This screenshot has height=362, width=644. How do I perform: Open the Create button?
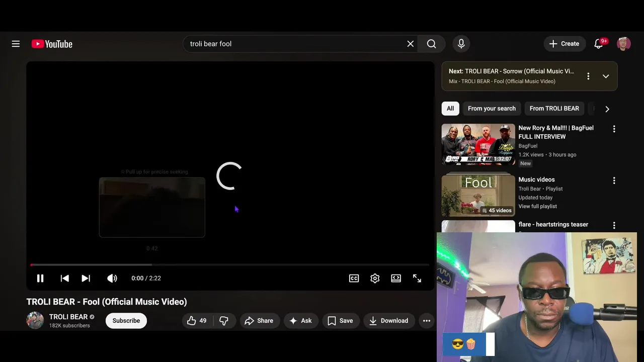[565, 44]
